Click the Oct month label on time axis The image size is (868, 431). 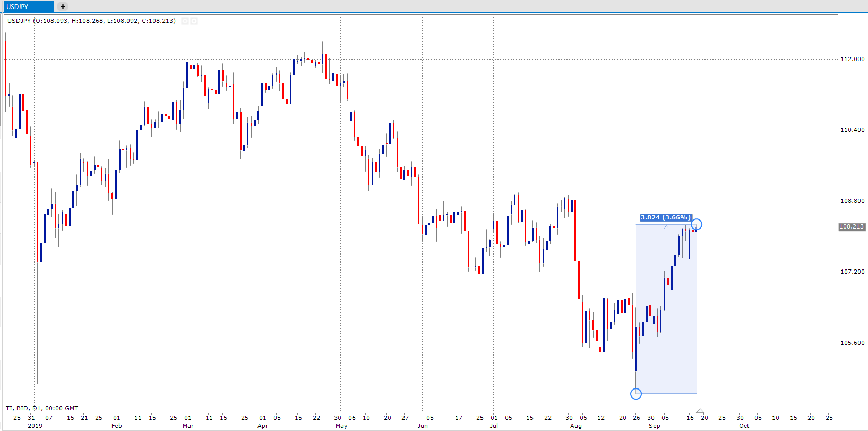click(x=744, y=426)
